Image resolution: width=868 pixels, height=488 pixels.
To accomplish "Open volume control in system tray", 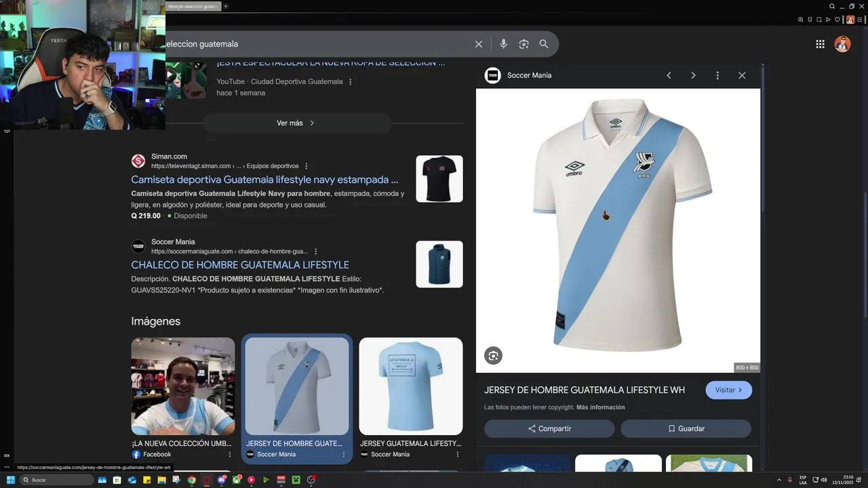I will (824, 480).
